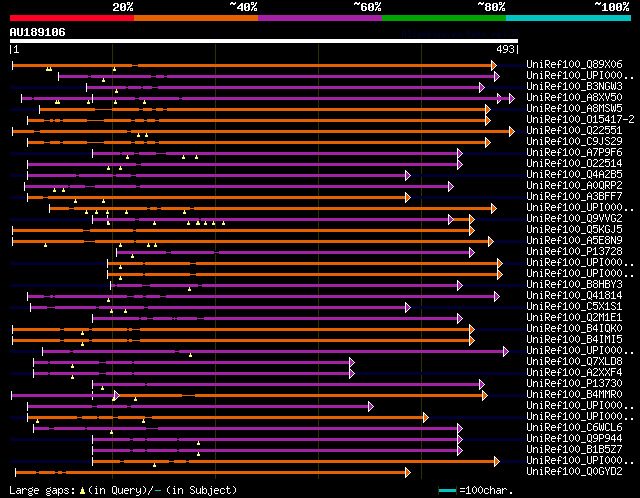Select the UniRef100_Q2M1E1 label

click(x=574, y=317)
